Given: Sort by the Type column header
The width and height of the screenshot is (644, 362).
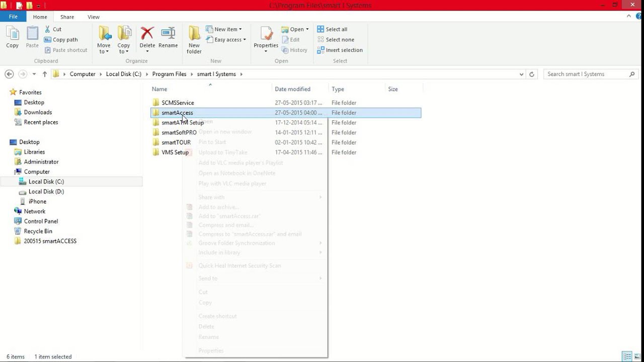Looking at the screenshot, I should point(338,89).
